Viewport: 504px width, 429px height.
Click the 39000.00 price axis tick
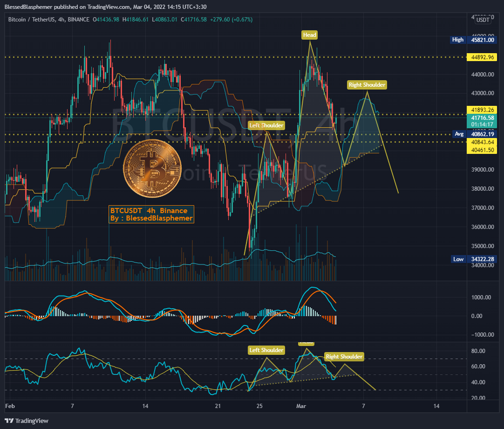point(483,170)
